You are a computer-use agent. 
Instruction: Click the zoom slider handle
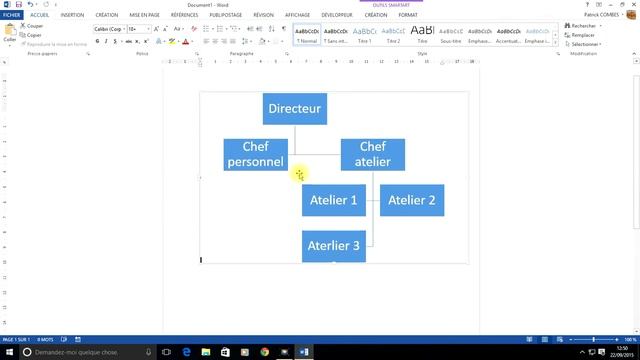point(593,339)
